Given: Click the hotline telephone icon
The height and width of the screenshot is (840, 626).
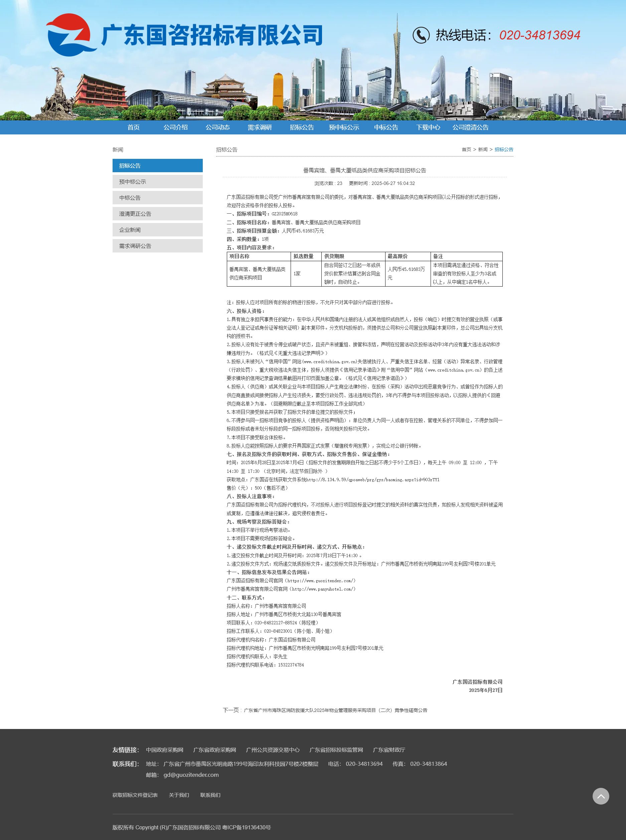Looking at the screenshot, I should [421, 35].
